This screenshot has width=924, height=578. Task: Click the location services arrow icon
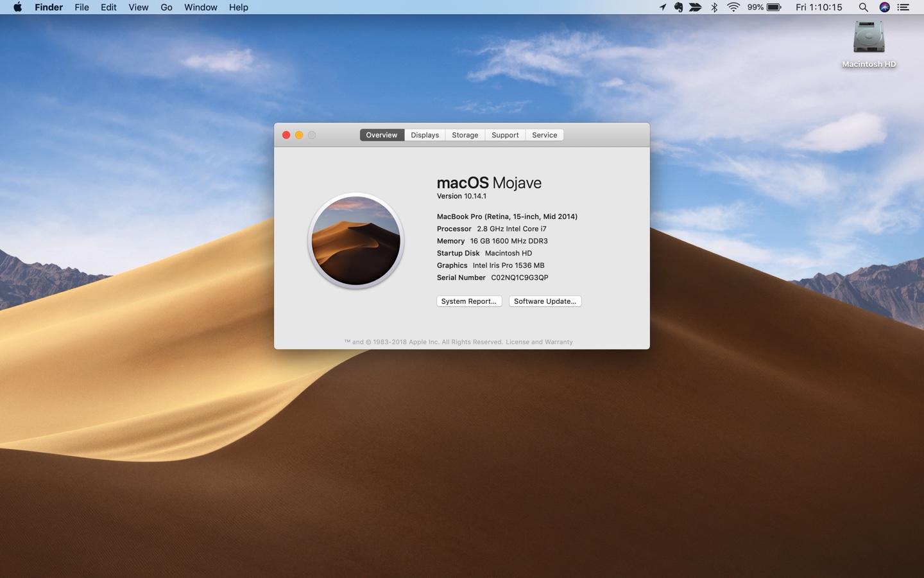point(663,7)
